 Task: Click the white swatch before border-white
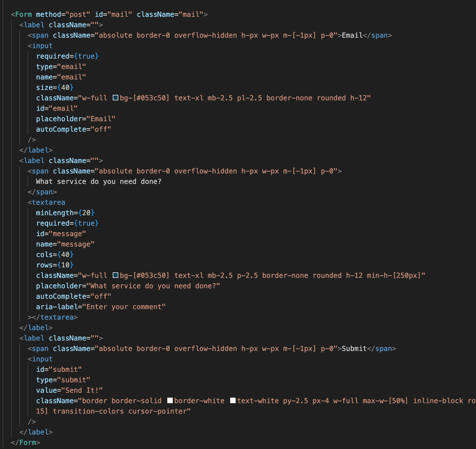click(170, 401)
